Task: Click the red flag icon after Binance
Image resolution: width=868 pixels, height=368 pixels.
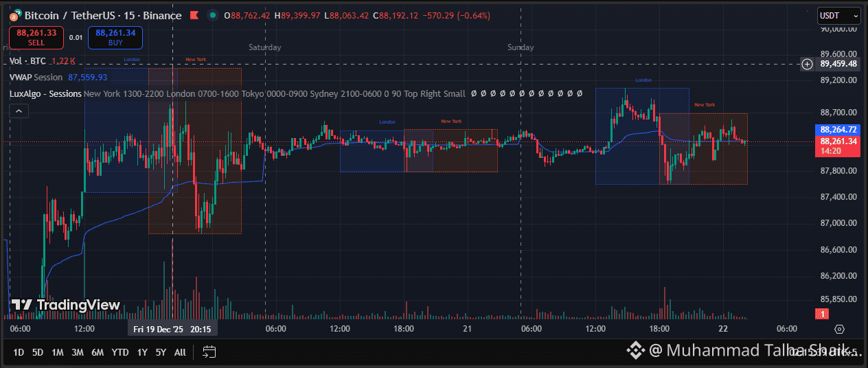Action: pyautogui.click(x=194, y=15)
